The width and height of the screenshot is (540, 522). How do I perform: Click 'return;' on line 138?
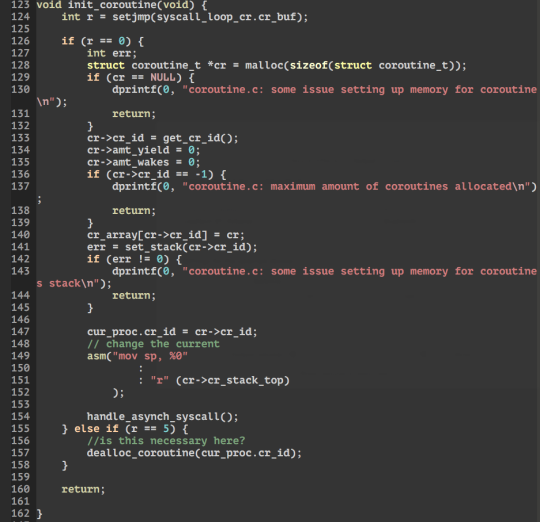134,211
